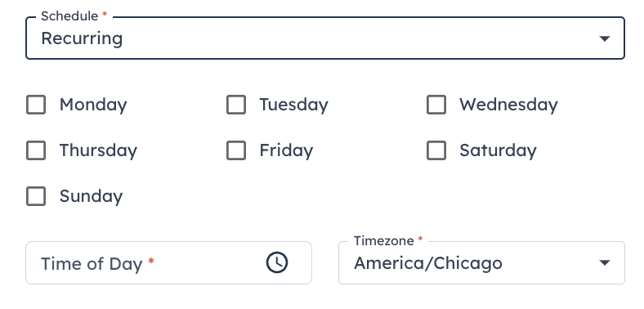The width and height of the screenshot is (644, 309).
Task: Click the Timezone dropdown caret icon
Action: pyautogui.click(x=604, y=262)
